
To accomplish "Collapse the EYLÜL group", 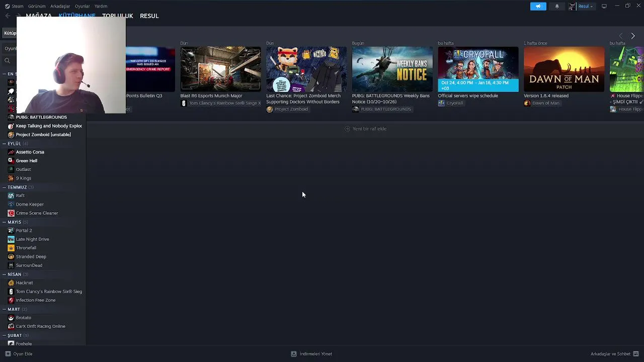I will (4, 144).
